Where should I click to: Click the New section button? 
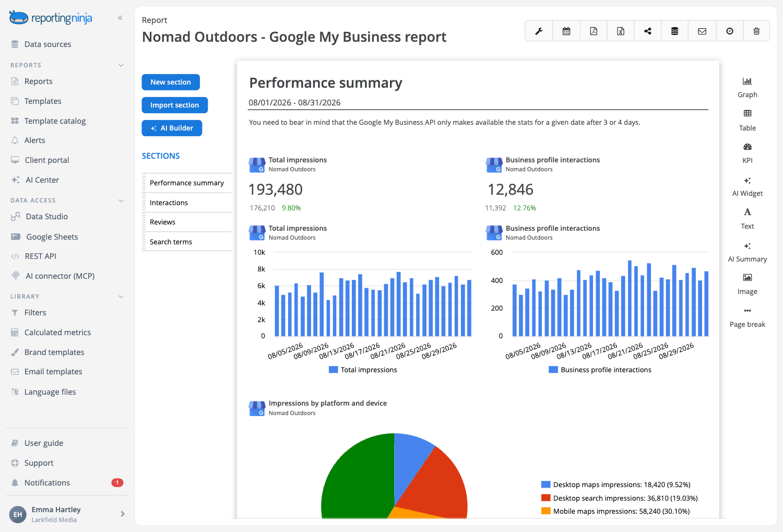171,82
